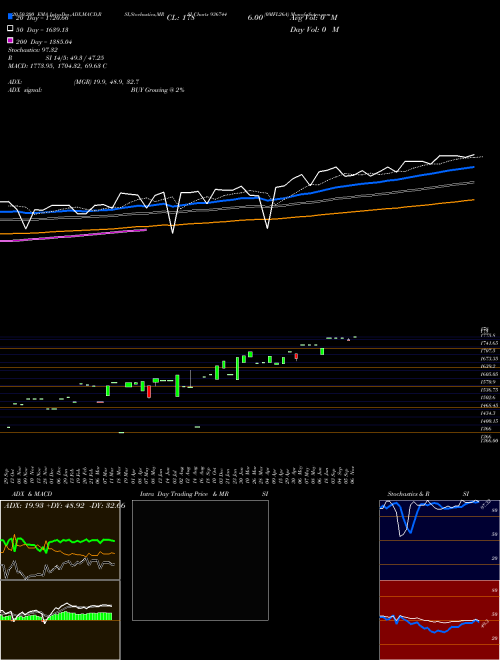Viewport: 500px width, 660px height.
Task: Click the 'Day Vol: 0 M' readout
Action: click(314, 30)
